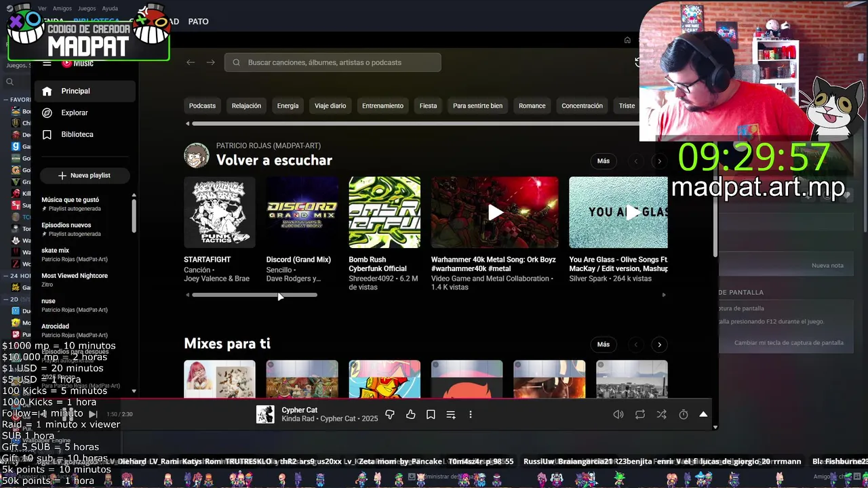Like the Cypher Cat track
The width and height of the screenshot is (868, 488).
tap(410, 414)
